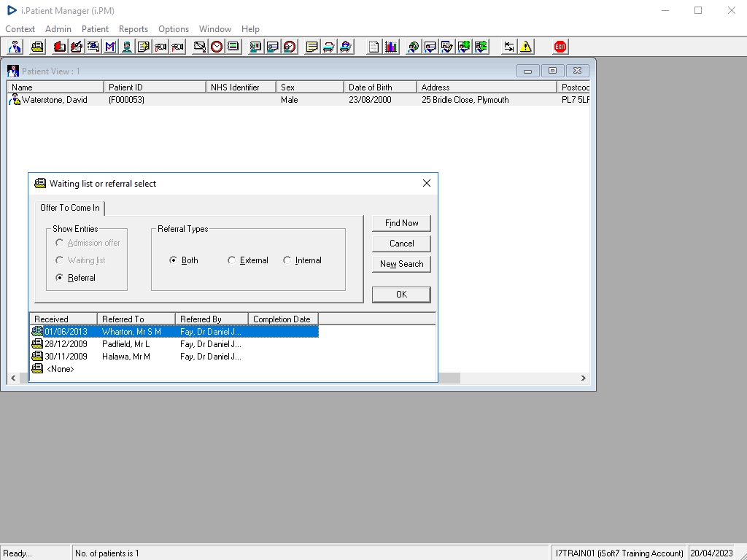Click the person with green arrows icon
This screenshot has height=560, width=747.
coord(481,47)
